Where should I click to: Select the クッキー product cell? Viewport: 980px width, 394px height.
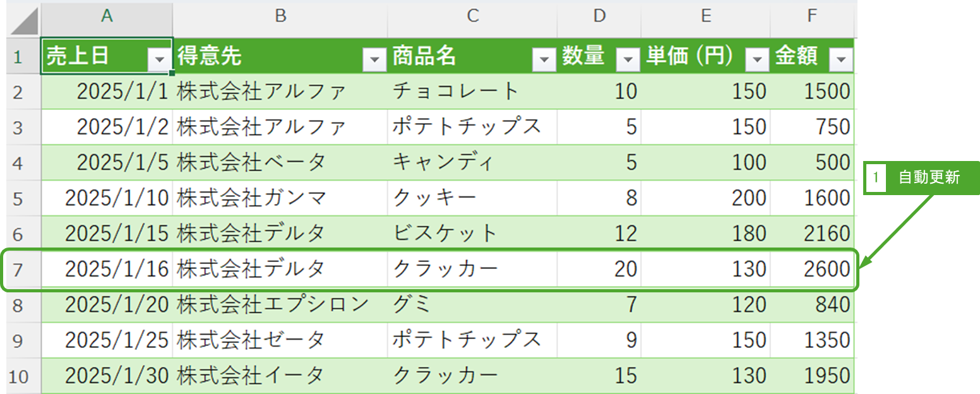pyautogui.click(x=434, y=198)
